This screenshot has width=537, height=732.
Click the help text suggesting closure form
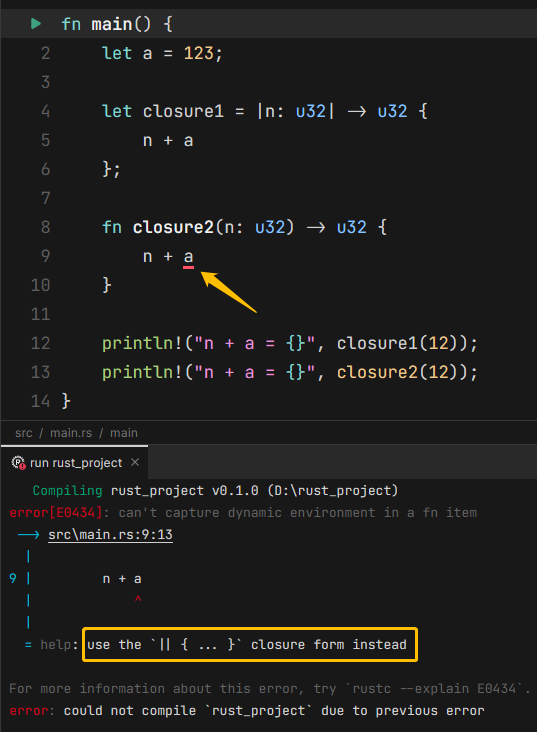coord(247,645)
